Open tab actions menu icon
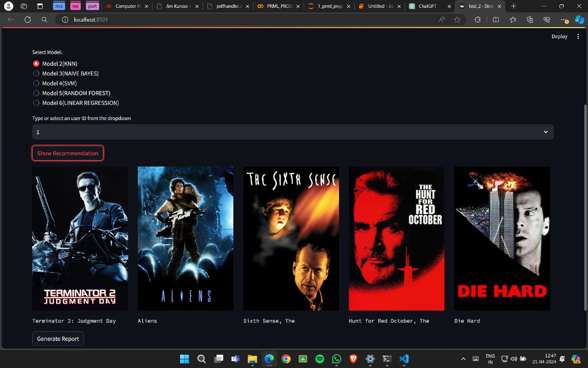The height and width of the screenshot is (368, 588). 40,6
